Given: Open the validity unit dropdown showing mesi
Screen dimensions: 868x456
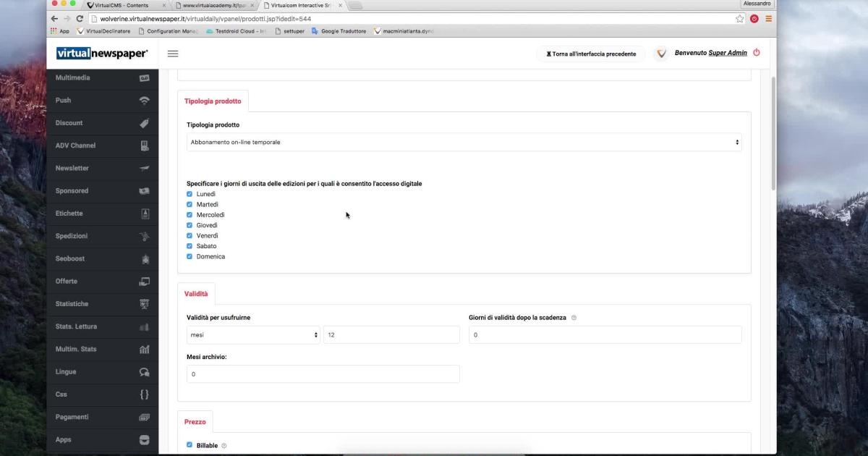Looking at the screenshot, I should click(x=253, y=335).
